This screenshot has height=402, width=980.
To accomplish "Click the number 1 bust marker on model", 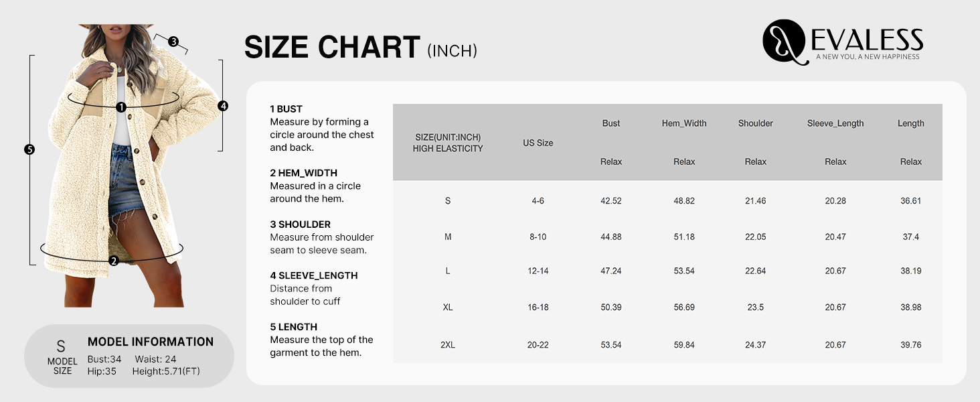I will point(121,107).
